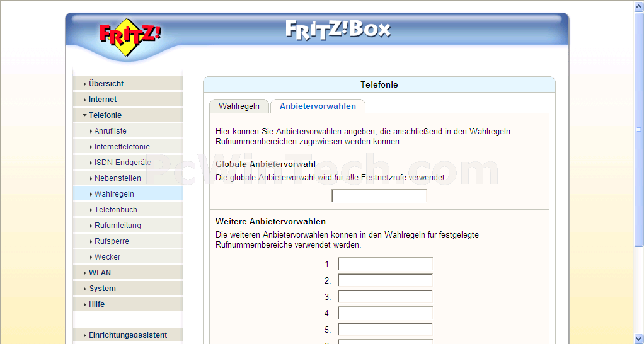This screenshot has height=344, width=644.
Task: Select the Wahlregeln sidebar entry
Action: pyautogui.click(x=128, y=194)
